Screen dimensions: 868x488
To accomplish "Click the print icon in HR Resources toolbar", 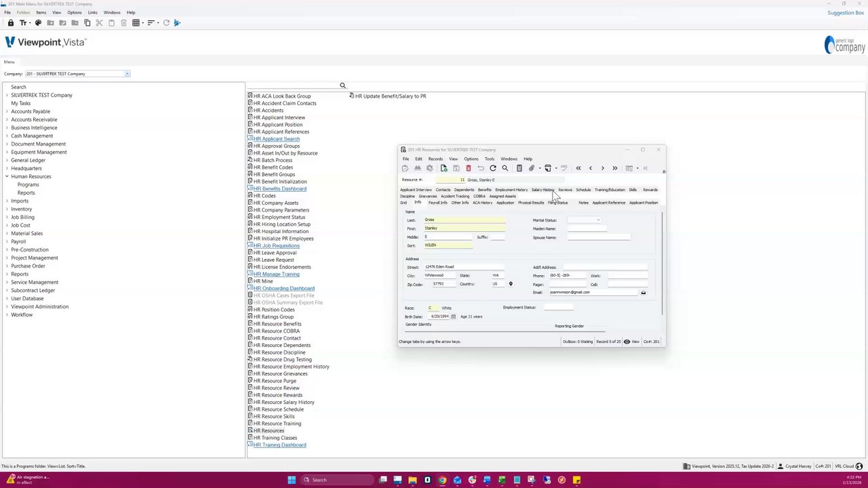I will coord(548,168).
